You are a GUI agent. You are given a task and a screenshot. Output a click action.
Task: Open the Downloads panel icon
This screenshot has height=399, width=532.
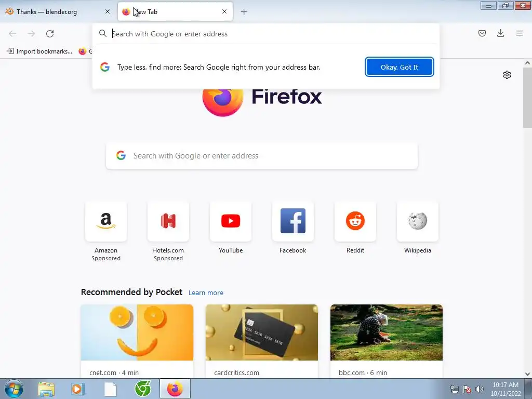(500, 33)
